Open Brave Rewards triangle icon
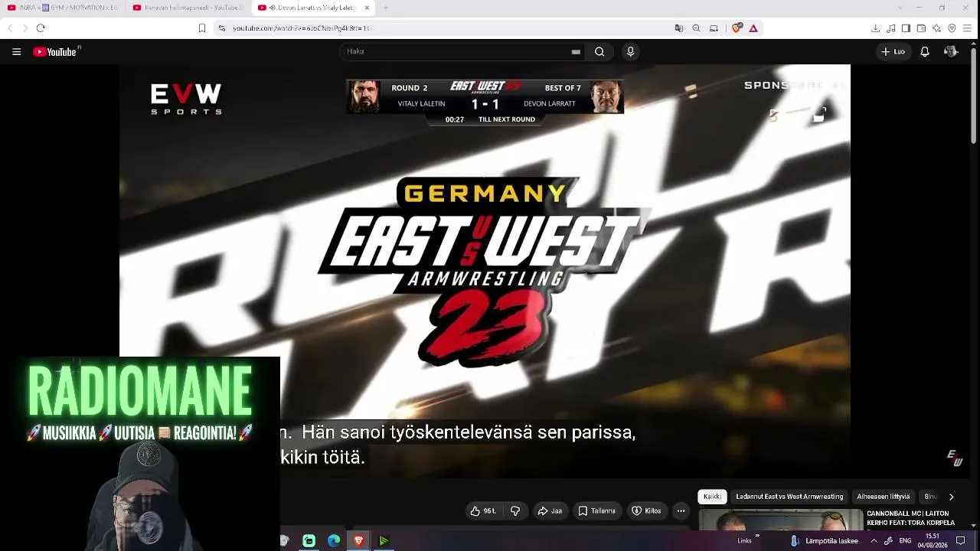The image size is (980, 551). pyautogui.click(x=753, y=28)
